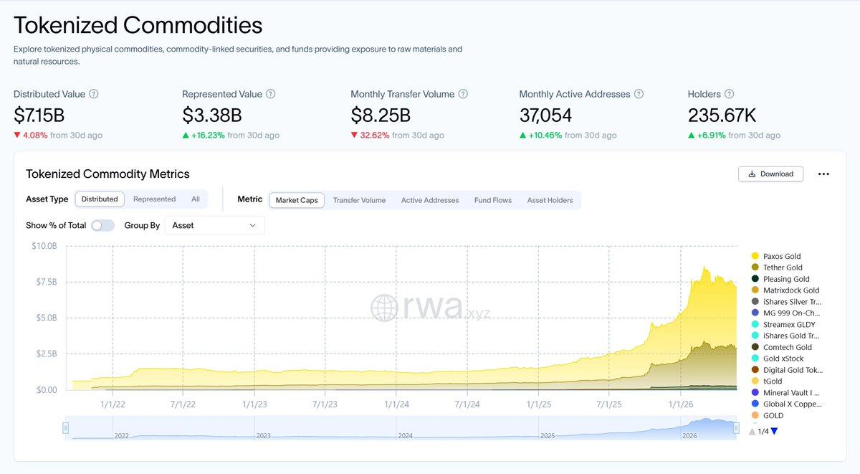Click GOLD legend entry

coord(768,415)
